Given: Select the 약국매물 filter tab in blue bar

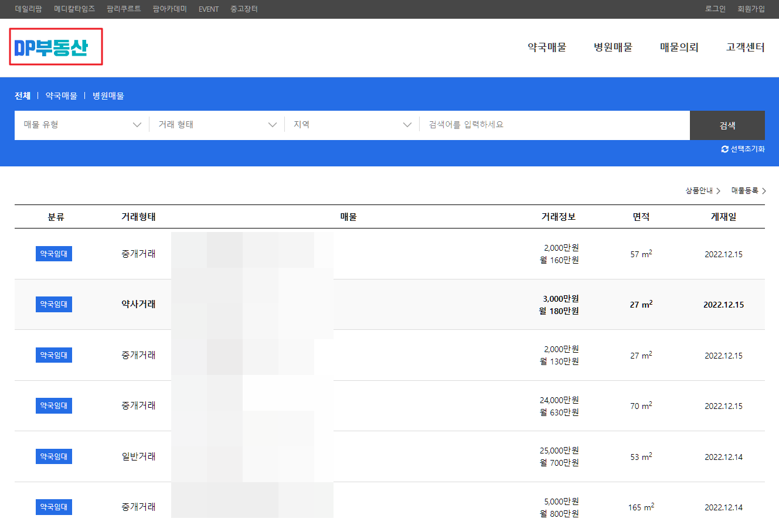Looking at the screenshot, I should tap(62, 96).
